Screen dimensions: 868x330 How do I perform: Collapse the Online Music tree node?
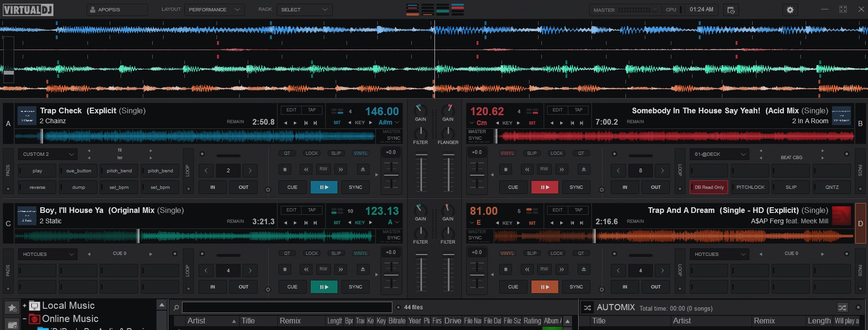click(x=25, y=319)
